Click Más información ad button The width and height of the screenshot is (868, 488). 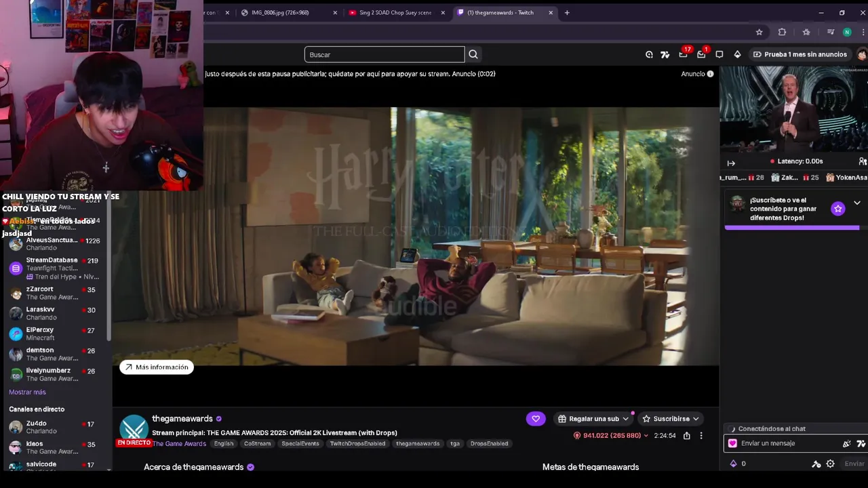click(157, 367)
